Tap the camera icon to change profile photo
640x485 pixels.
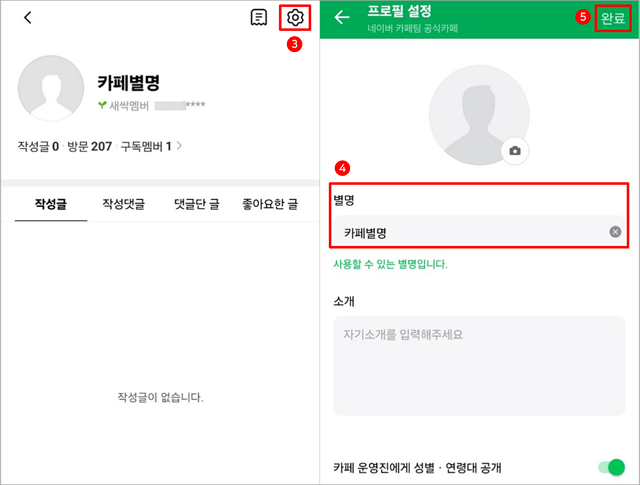tap(515, 150)
